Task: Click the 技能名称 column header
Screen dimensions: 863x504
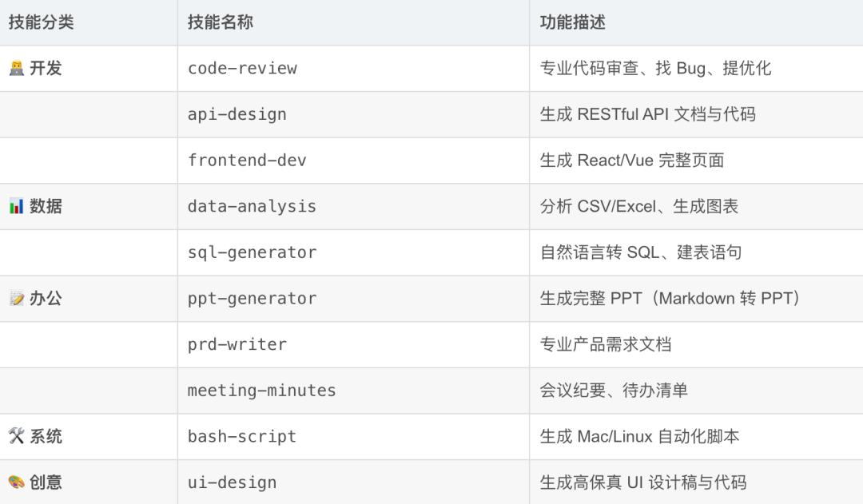Action: click(221, 22)
